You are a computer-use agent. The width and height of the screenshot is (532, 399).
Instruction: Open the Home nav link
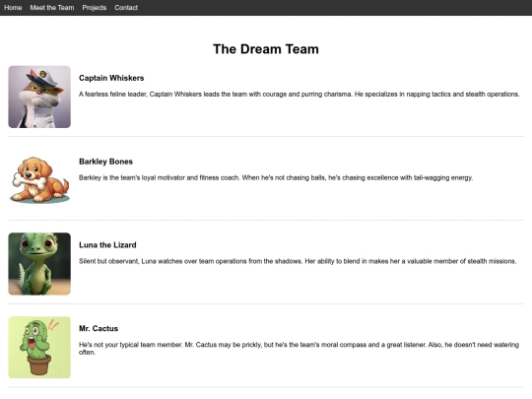[x=13, y=8]
